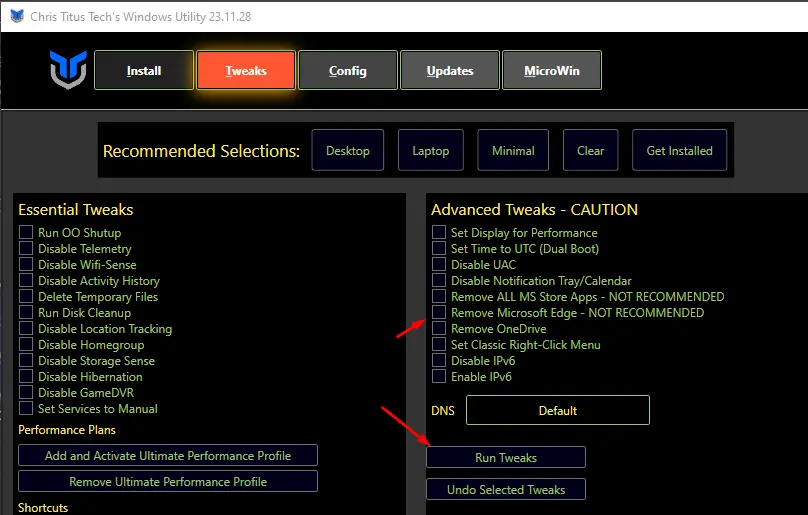Apply the Desktop recommended selection

(348, 151)
